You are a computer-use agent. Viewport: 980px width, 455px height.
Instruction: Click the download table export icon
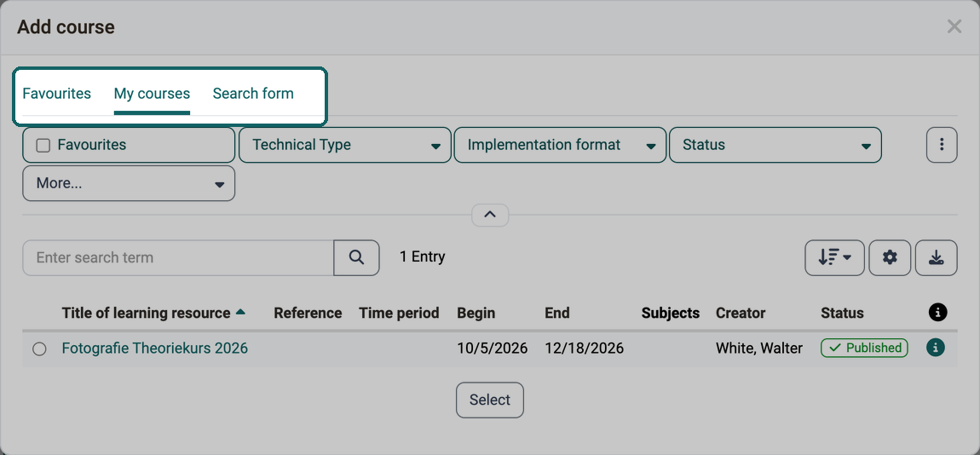tap(937, 257)
